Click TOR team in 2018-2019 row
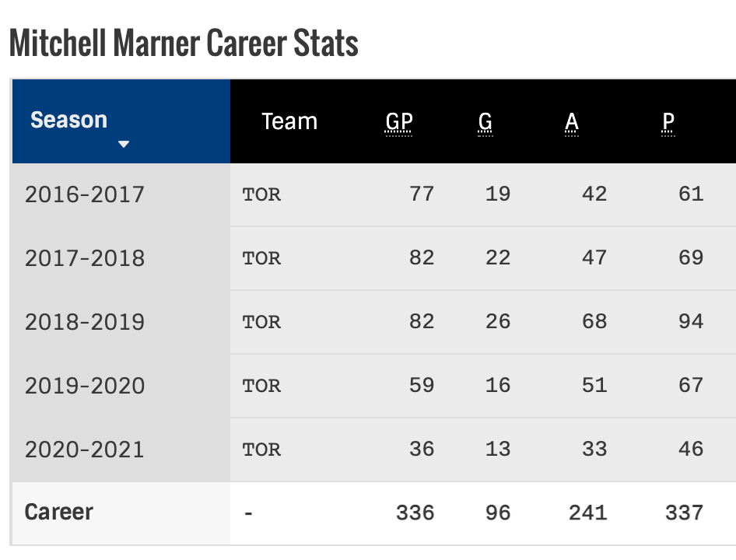Screen dimensions: 736x560 click(261, 321)
